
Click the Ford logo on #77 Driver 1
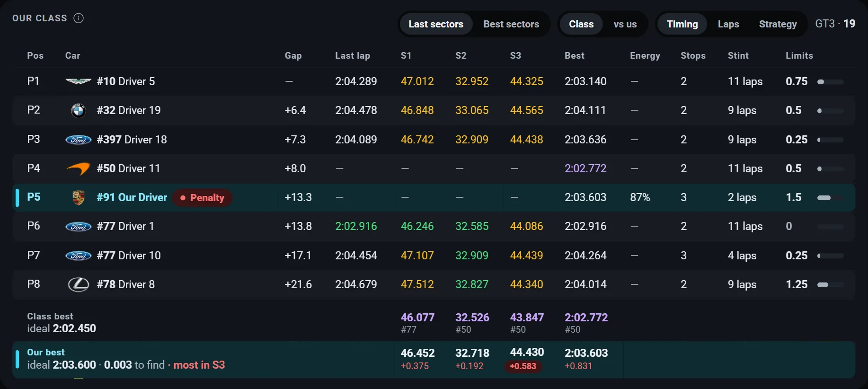[78, 226]
